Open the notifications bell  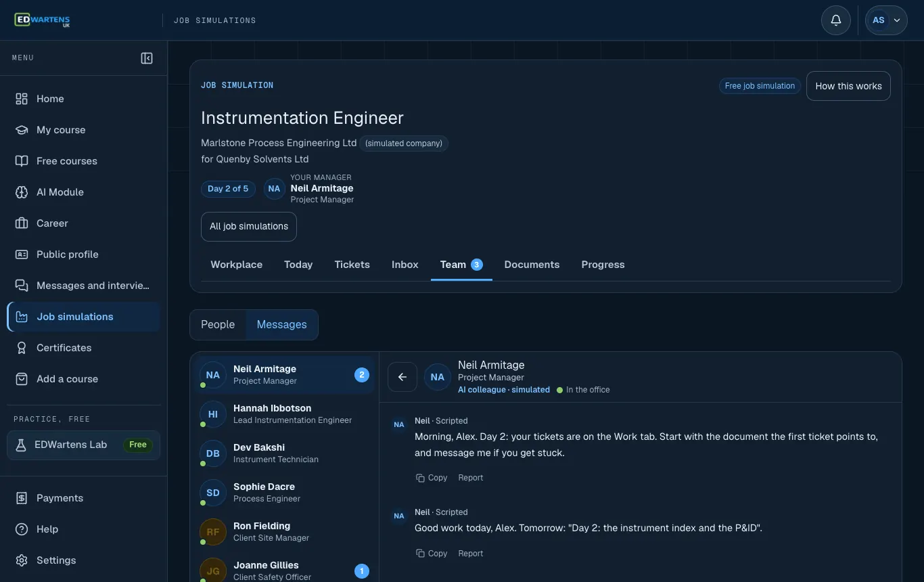pos(836,20)
